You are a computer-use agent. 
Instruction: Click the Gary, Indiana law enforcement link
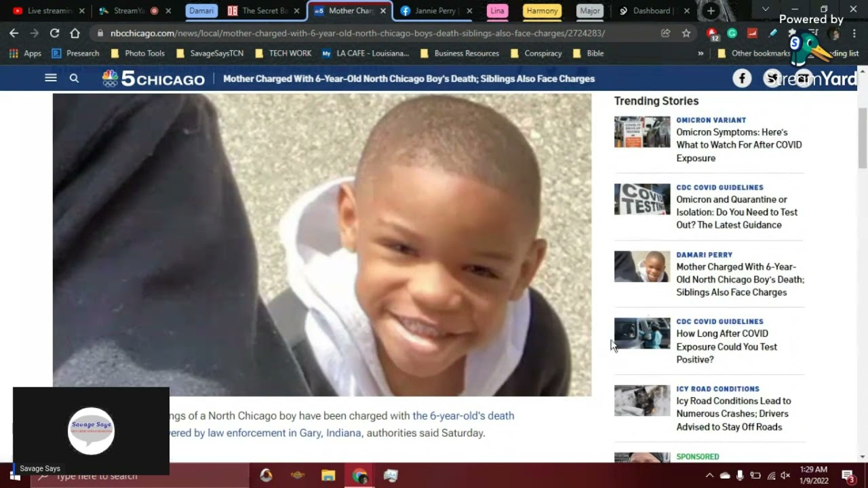pyautogui.click(x=265, y=432)
